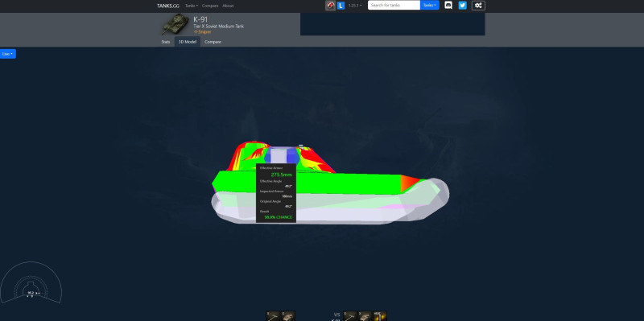Click the enemy turret module icon after VS
Viewport: 644px width, 321px height.
[x=365, y=316]
